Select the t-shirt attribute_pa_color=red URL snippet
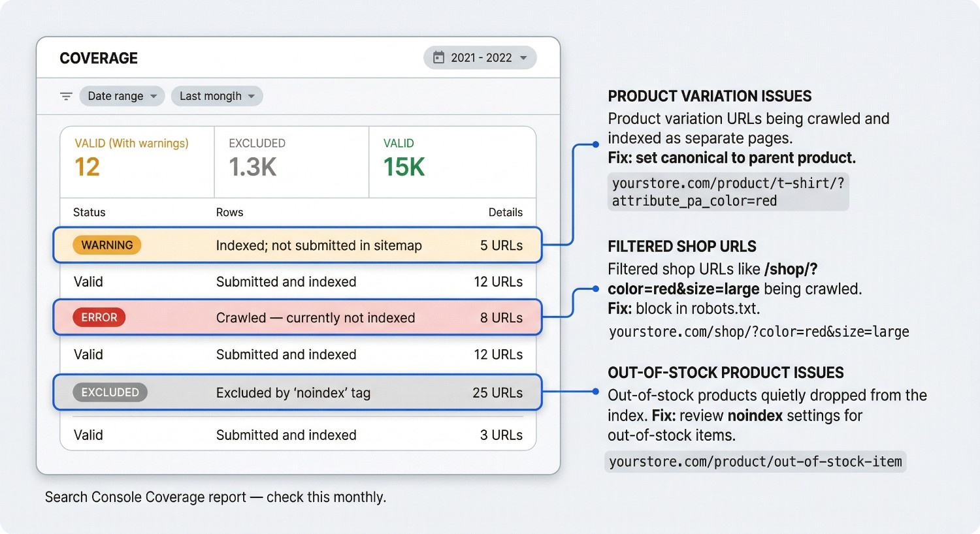The width and height of the screenshot is (980, 534). click(x=728, y=192)
